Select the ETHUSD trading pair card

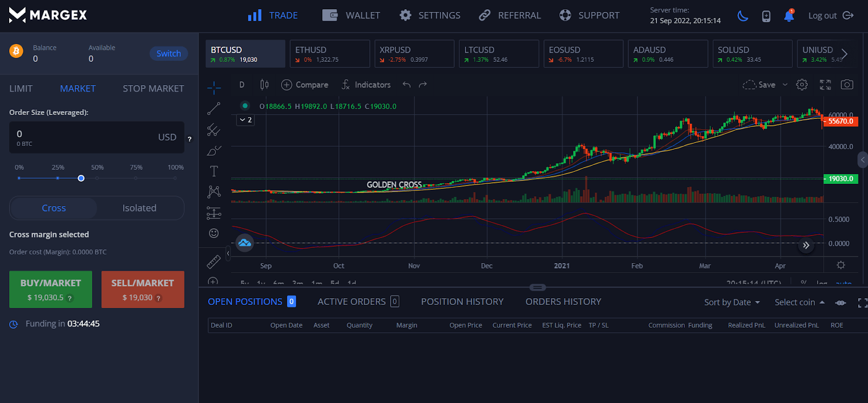(x=330, y=54)
